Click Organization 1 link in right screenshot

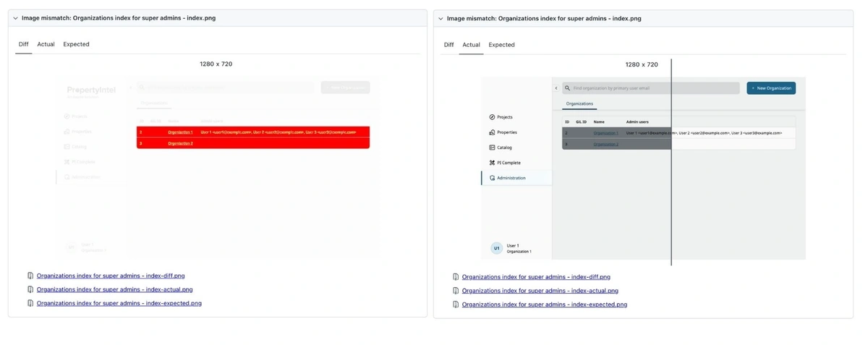coord(606,133)
